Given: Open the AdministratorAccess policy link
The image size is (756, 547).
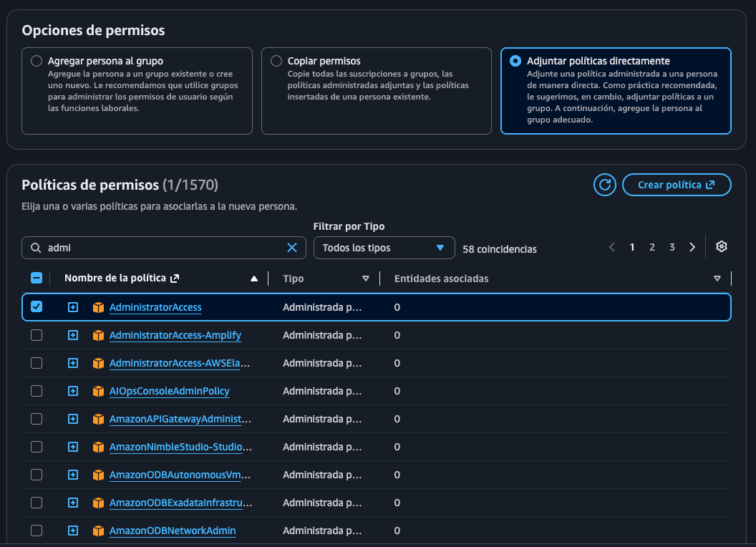Looking at the screenshot, I should 155,307.
